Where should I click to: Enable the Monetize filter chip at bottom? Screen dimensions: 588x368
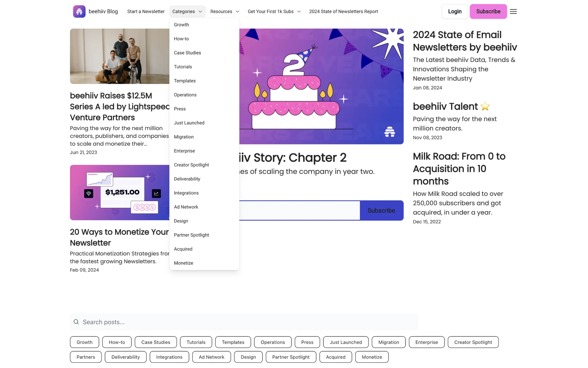click(x=371, y=357)
